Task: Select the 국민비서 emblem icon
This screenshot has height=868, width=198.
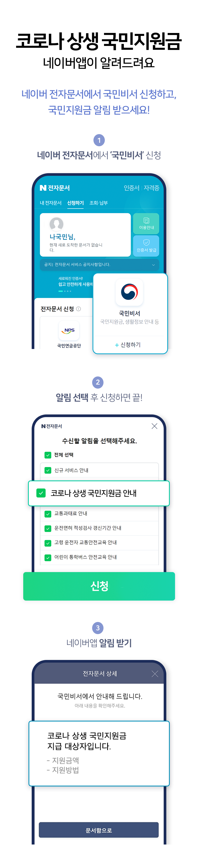Action: pyautogui.click(x=129, y=292)
